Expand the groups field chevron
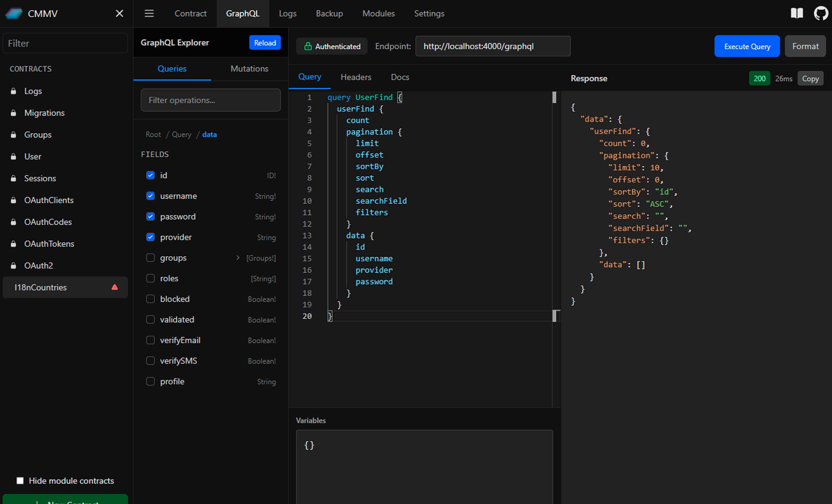 [x=238, y=258]
